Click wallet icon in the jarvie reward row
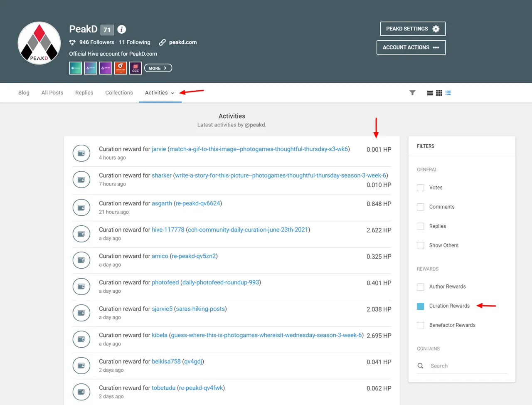The height and width of the screenshot is (405, 532). (x=81, y=153)
